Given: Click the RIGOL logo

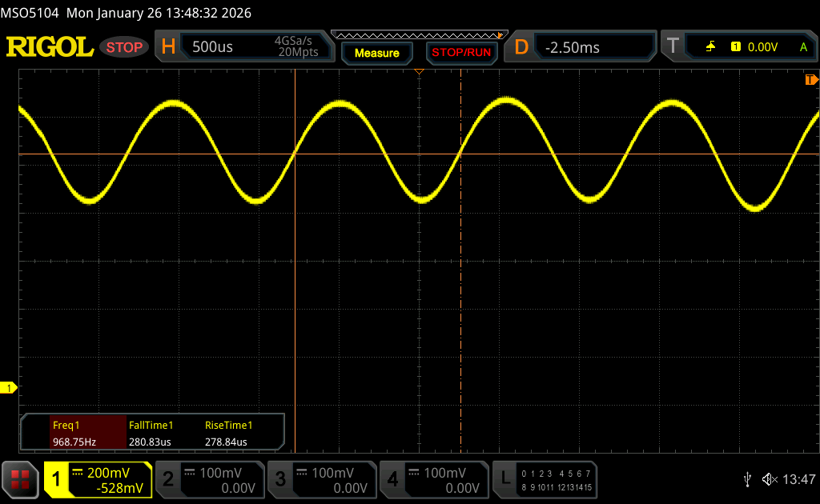Looking at the screenshot, I should [50, 47].
